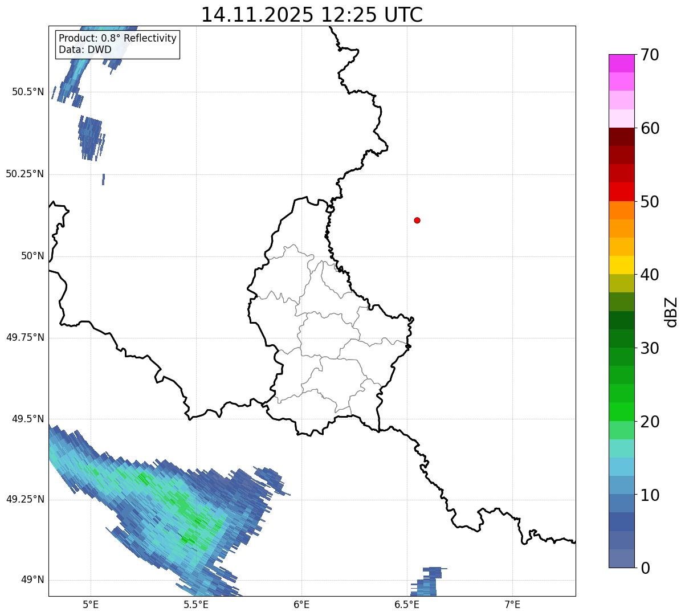Click the 30 colorbar tick label

pos(650,348)
